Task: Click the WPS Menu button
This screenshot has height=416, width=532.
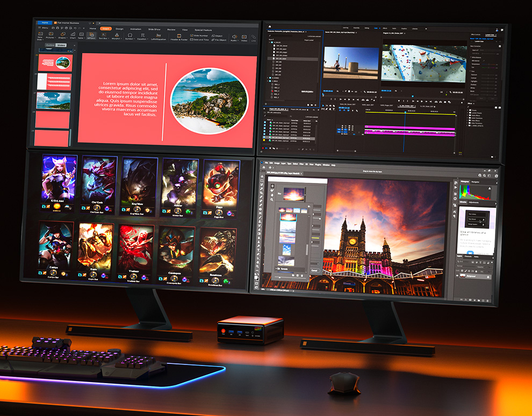Action: click(x=43, y=27)
